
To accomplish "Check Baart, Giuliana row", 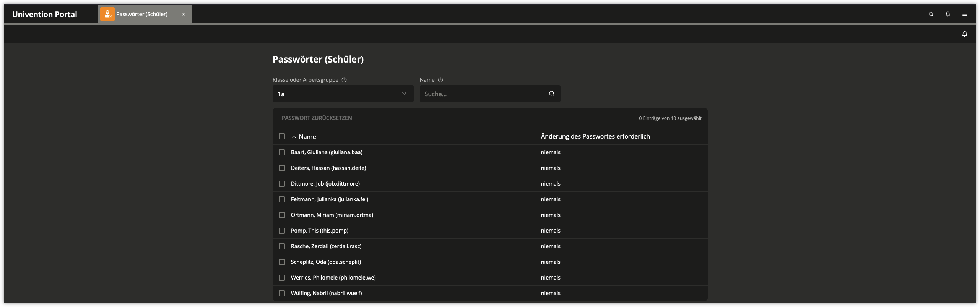I will click(282, 152).
